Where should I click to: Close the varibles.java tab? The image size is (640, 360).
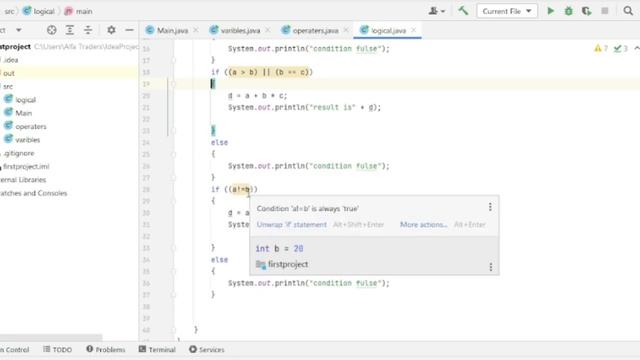(268, 30)
